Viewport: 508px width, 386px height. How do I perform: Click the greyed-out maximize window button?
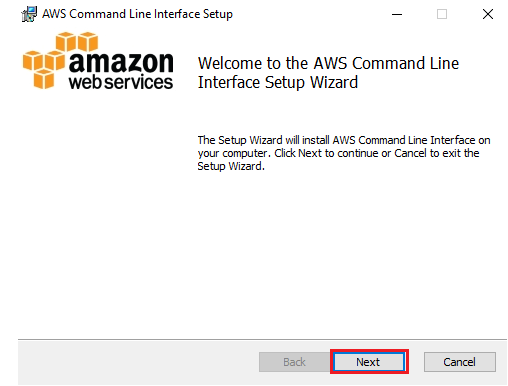coord(442,14)
